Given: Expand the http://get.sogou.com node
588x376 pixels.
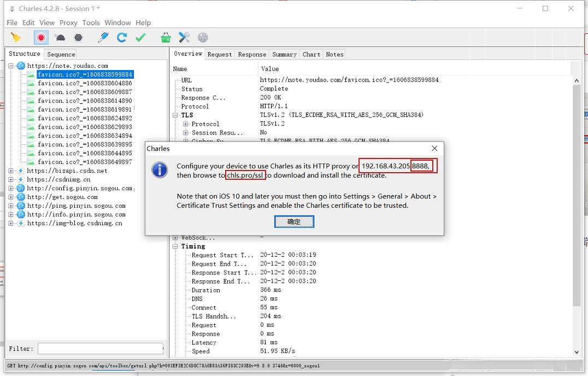Looking at the screenshot, I should point(11,197).
